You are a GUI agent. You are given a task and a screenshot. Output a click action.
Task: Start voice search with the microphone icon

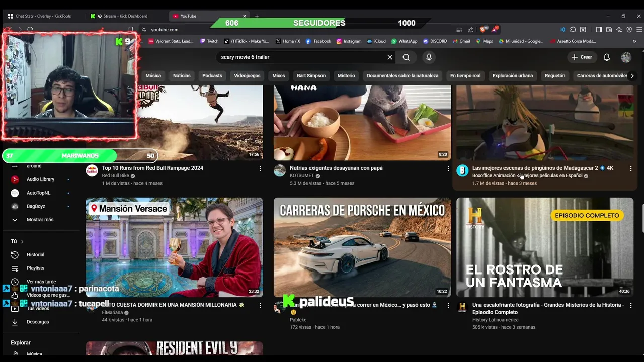429,57
